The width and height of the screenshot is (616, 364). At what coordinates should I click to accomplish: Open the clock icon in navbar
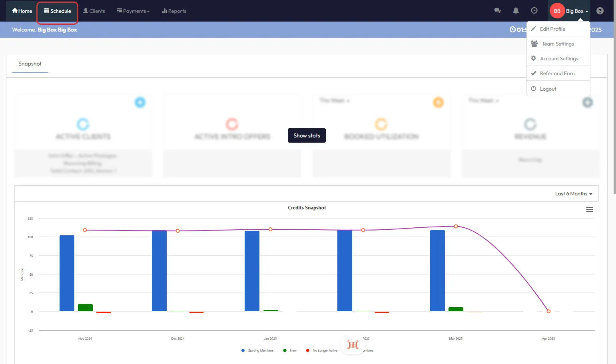click(x=534, y=11)
